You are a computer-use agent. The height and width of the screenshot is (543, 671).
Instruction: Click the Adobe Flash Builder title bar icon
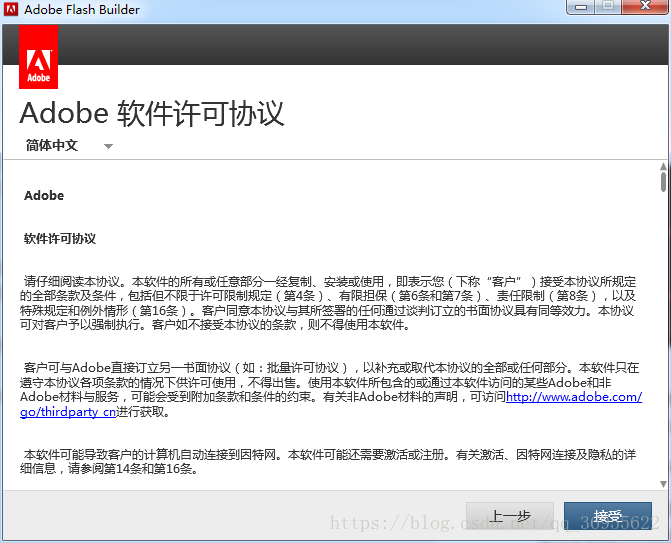pos(11,9)
